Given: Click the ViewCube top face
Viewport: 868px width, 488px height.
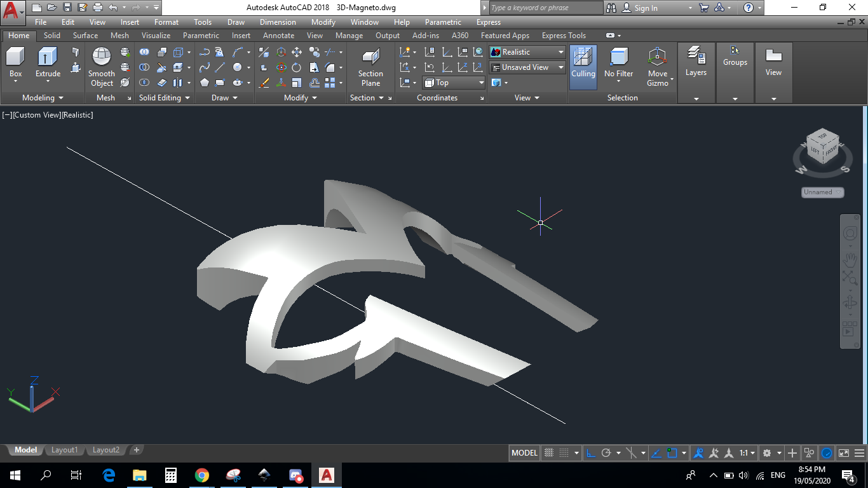Looking at the screenshot, I should pos(824,136).
